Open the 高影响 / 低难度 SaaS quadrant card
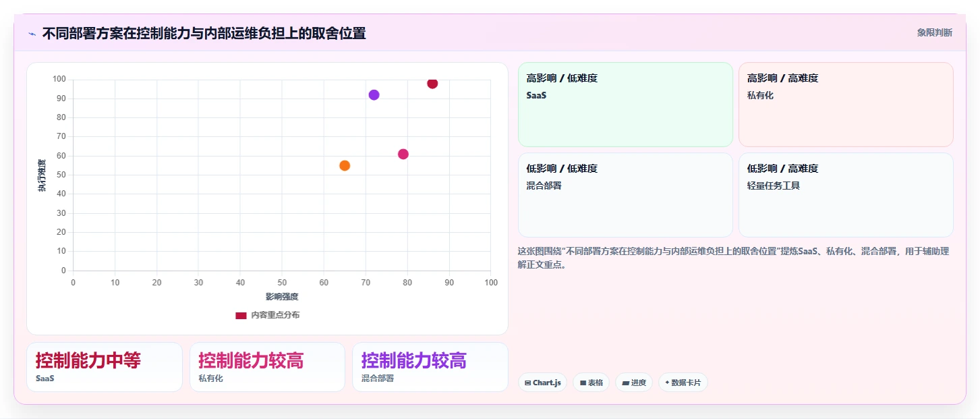Image resolution: width=980 pixels, height=419 pixels. (x=625, y=105)
